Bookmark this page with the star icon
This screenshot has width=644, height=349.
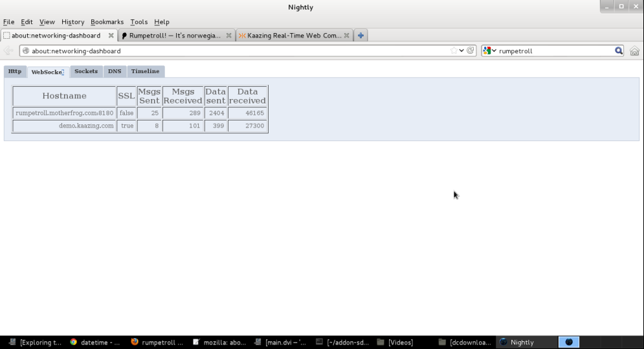[x=454, y=51]
